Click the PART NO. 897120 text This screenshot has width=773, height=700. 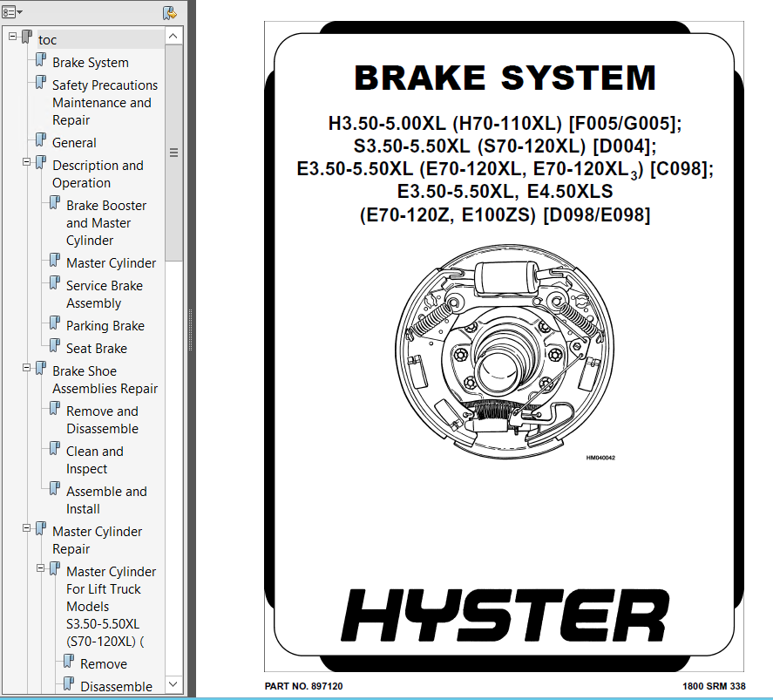click(303, 686)
